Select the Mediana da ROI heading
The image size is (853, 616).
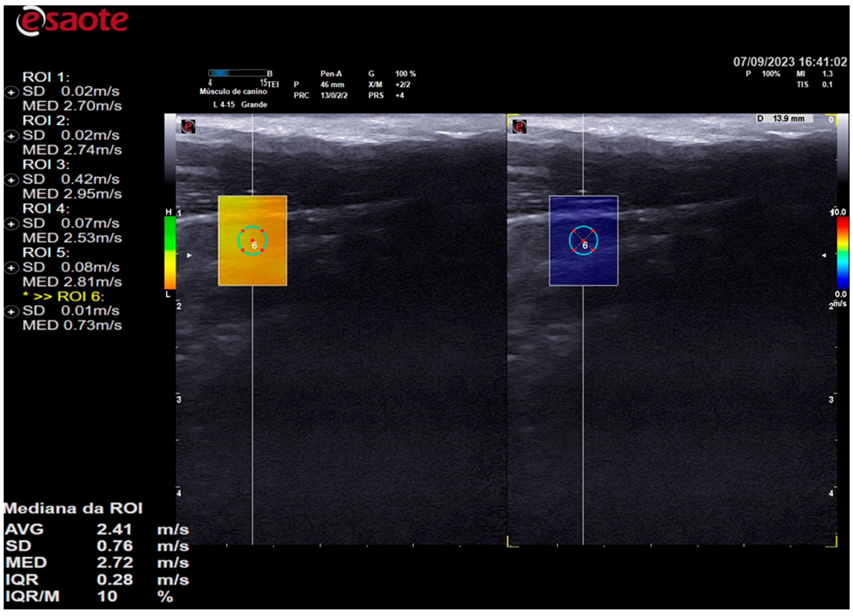(x=73, y=508)
